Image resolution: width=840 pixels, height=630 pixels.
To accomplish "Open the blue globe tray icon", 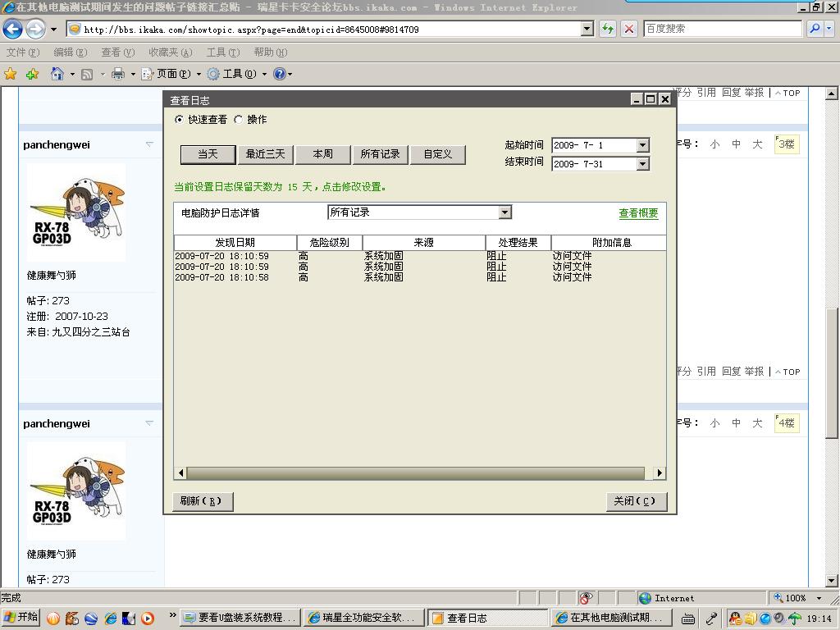I will click(765, 619).
